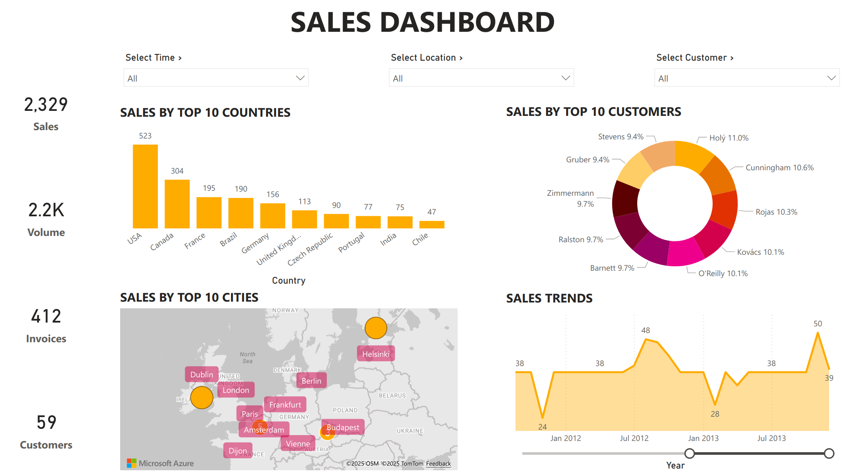Click the trend peak labeled 48

tap(646, 339)
